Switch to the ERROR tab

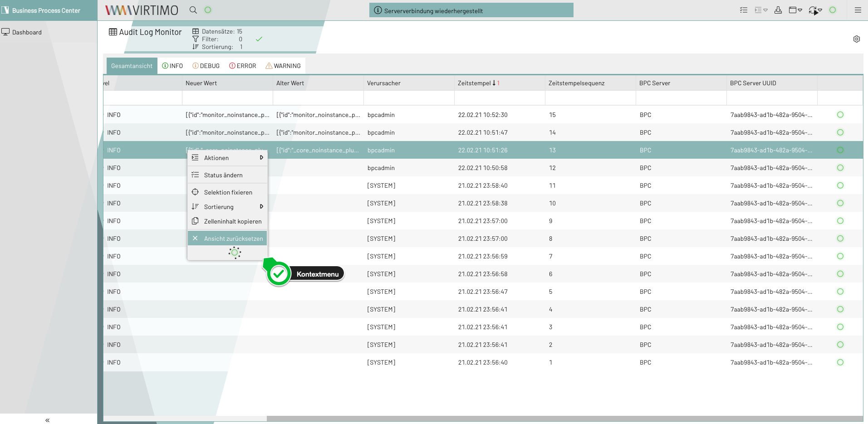click(x=242, y=66)
